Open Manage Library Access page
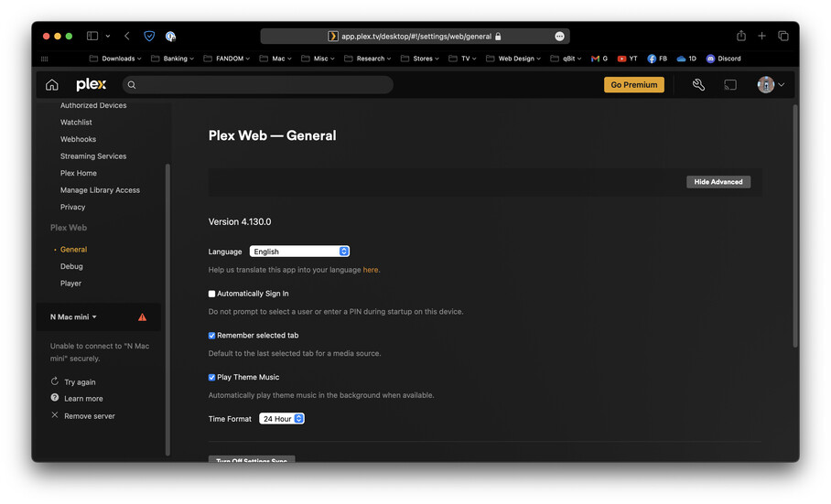Viewport: 831px width, 504px height. click(x=100, y=190)
